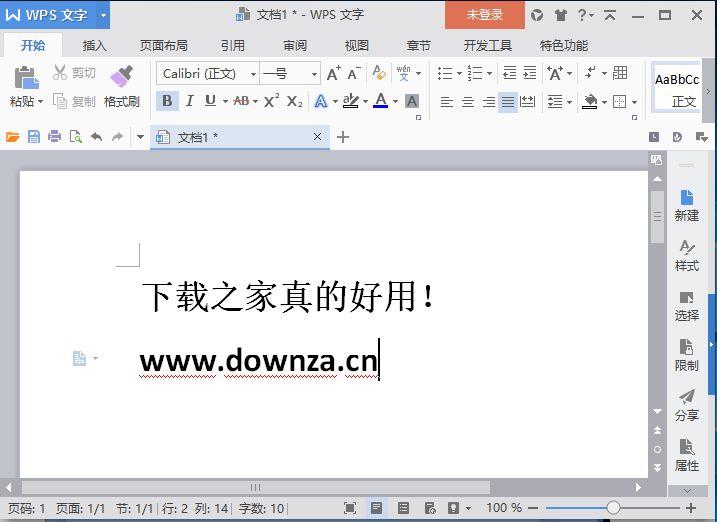Open New document sidebar icon

point(687,205)
